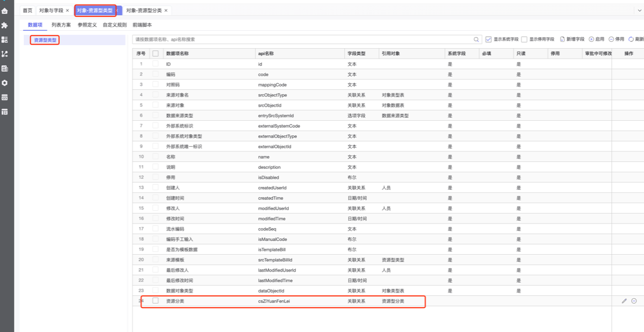Expand the tab list chevron at top right
The image size is (644, 332).
639,10
